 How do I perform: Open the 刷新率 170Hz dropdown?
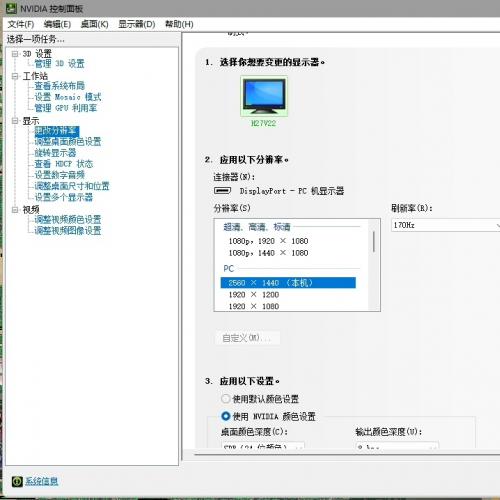coord(446,225)
